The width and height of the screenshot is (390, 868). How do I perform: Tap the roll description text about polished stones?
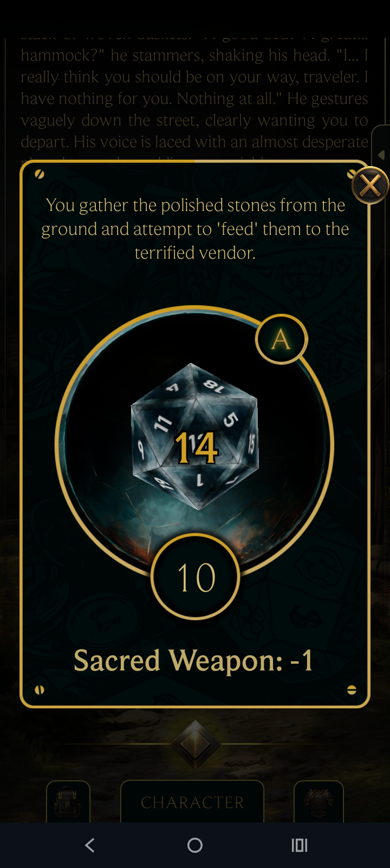[195, 229]
